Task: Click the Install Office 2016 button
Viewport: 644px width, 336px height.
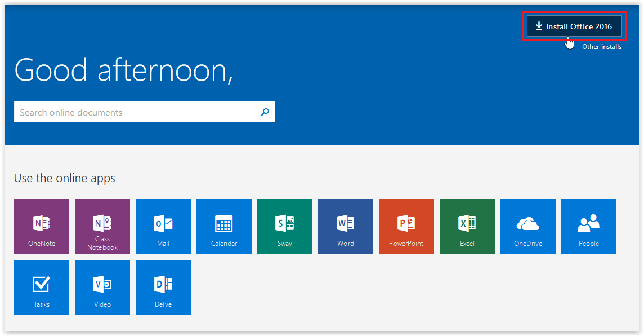Action: click(574, 26)
